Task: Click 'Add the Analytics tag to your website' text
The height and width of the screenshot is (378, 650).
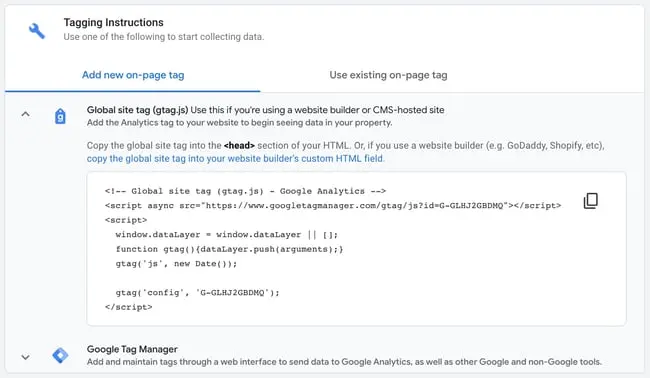Action: 239,123
